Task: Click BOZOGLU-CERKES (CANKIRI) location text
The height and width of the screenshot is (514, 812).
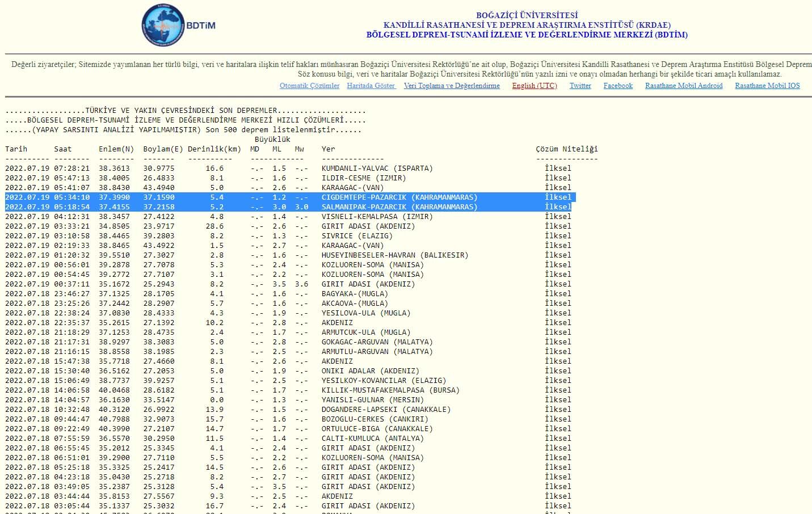Action: (375, 419)
